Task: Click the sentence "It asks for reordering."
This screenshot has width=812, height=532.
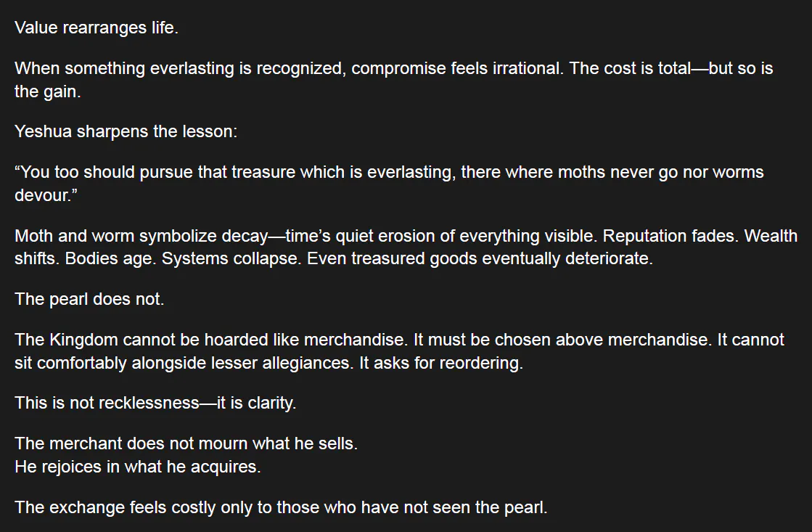Action: click(x=441, y=363)
